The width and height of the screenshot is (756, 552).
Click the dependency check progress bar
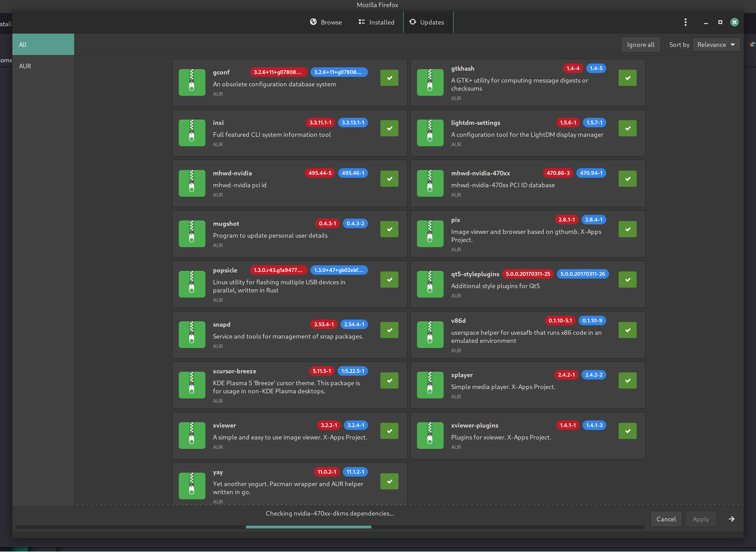pyautogui.click(x=330, y=527)
